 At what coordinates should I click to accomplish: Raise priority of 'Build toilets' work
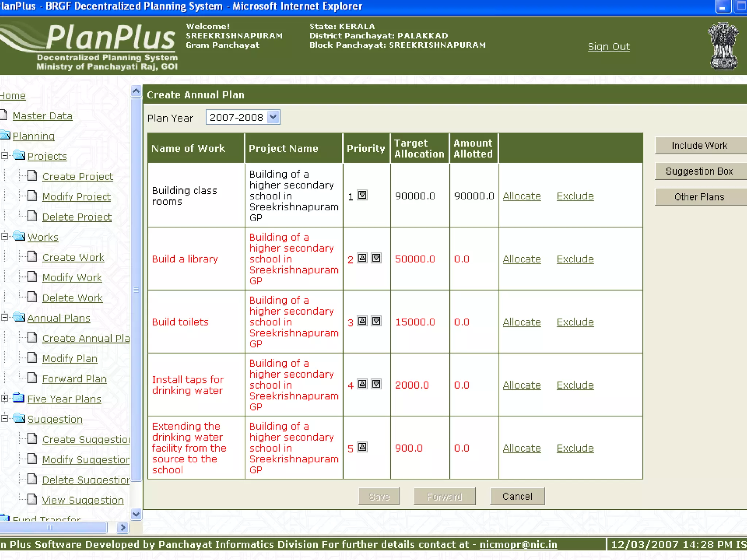click(x=362, y=321)
